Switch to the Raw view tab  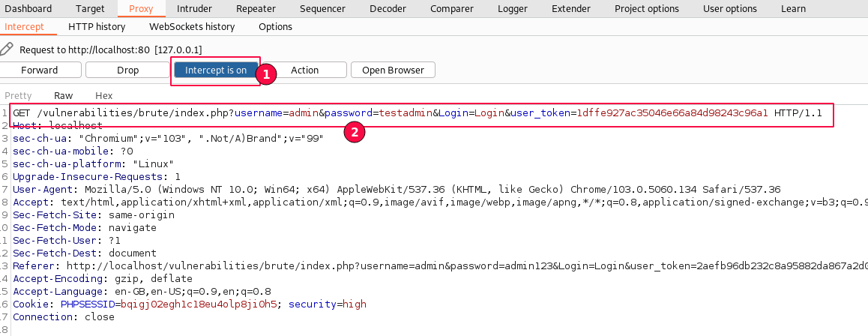click(x=64, y=96)
